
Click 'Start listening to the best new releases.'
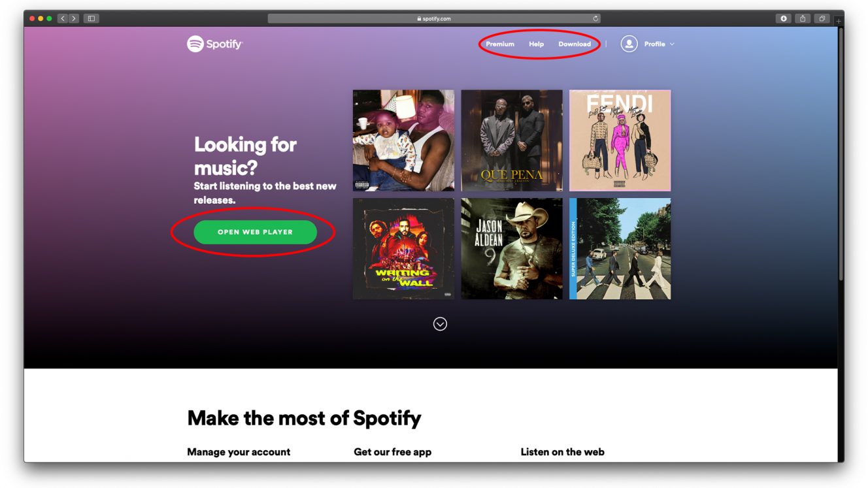pos(265,193)
